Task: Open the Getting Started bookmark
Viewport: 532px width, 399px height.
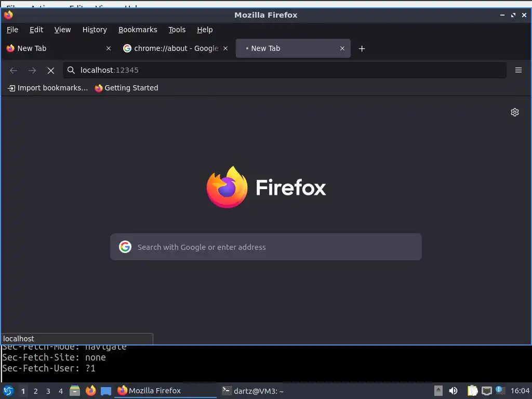Action: [x=126, y=88]
